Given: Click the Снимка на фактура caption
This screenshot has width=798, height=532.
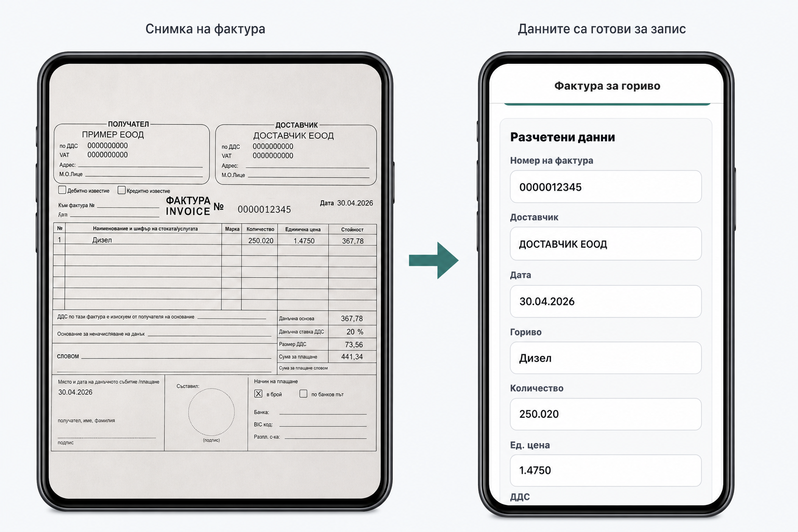Looking at the screenshot, I should [205, 29].
